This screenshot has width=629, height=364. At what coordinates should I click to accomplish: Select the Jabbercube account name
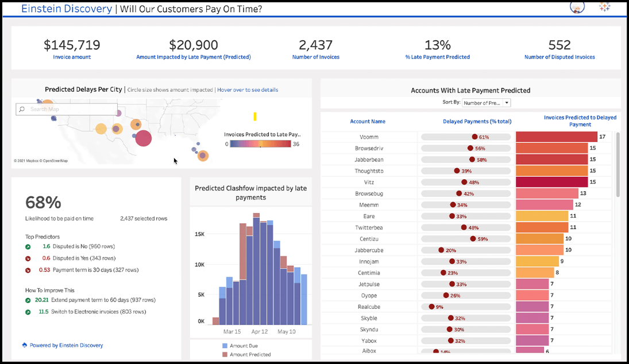click(x=369, y=250)
